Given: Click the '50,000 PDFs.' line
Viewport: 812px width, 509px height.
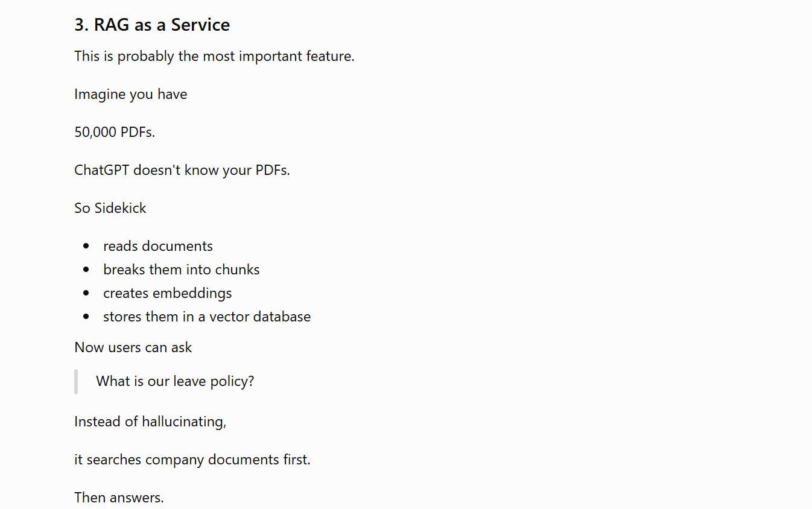Looking at the screenshot, I should [x=115, y=132].
